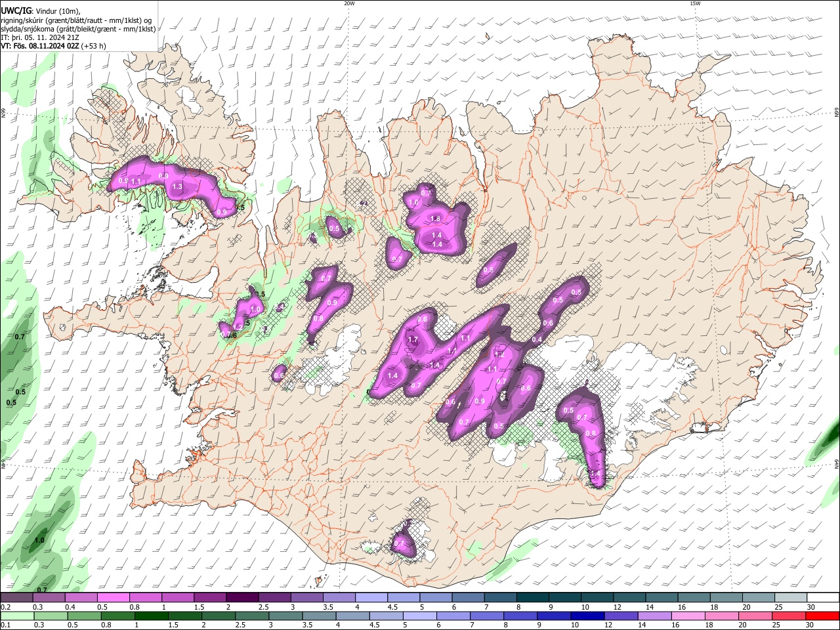Click the '1.3' value in the Westfjords snow band
840x630 pixels.
tap(177, 186)
